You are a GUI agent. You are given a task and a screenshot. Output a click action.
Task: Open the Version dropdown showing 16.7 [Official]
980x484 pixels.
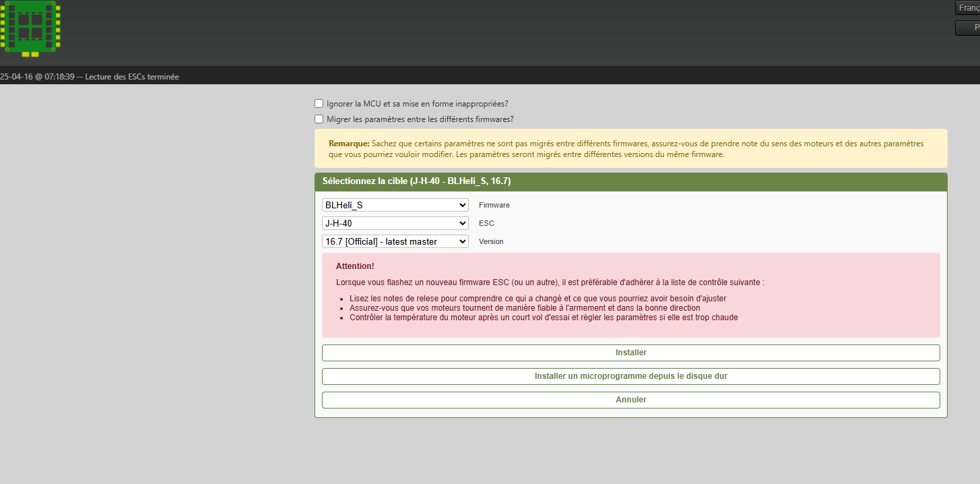[x=395, y=241]
